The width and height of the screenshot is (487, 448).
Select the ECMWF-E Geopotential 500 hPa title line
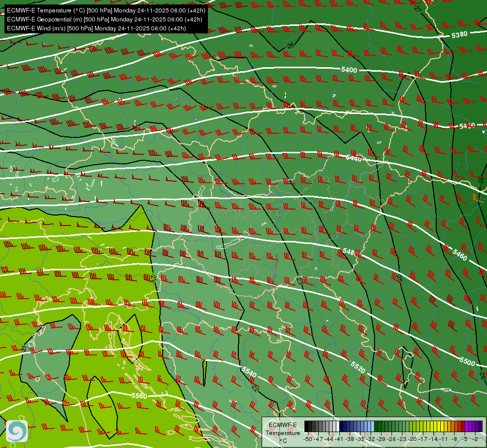pos(104,19)
